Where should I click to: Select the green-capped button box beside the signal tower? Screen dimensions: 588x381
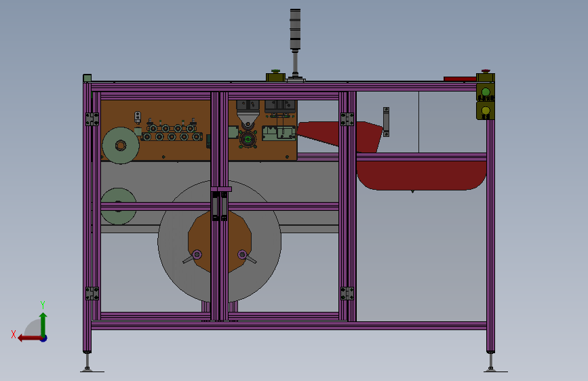click(x=275, y=75)
